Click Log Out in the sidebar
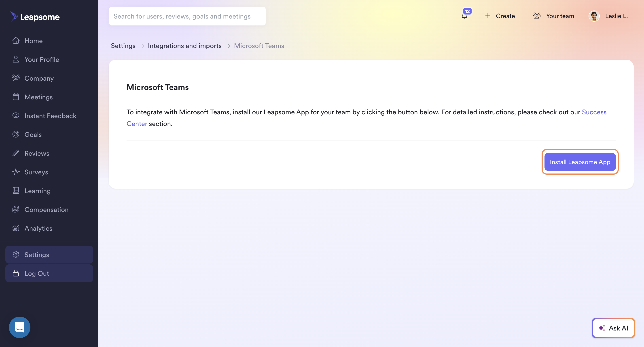Screen dimensions: 644x347 pyautogui.click(x=49, y=273)
